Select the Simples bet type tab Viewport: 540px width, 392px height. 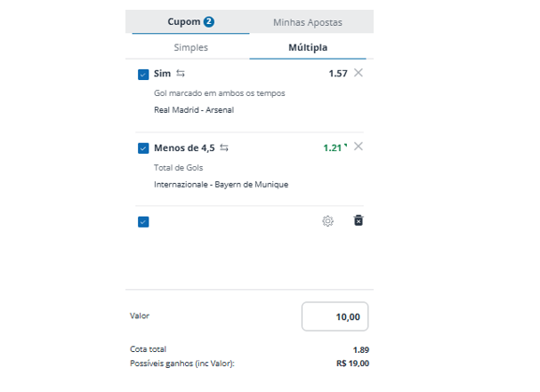190,47
